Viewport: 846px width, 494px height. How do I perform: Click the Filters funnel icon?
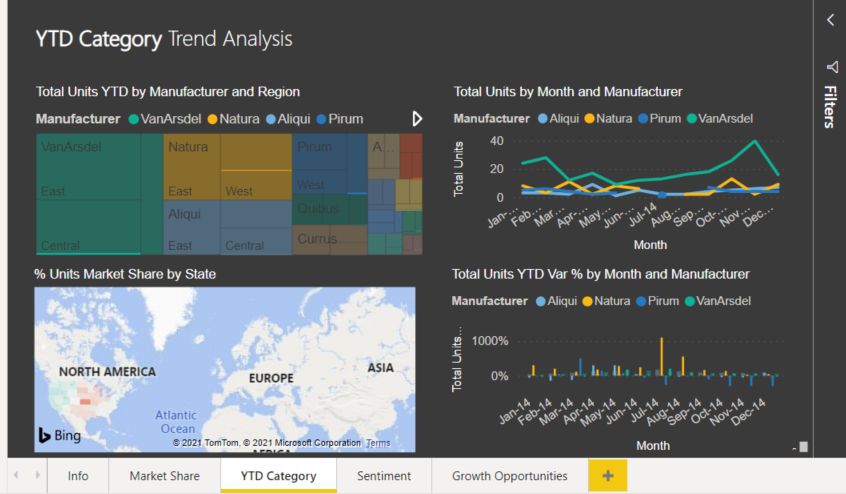coord(832,67)
